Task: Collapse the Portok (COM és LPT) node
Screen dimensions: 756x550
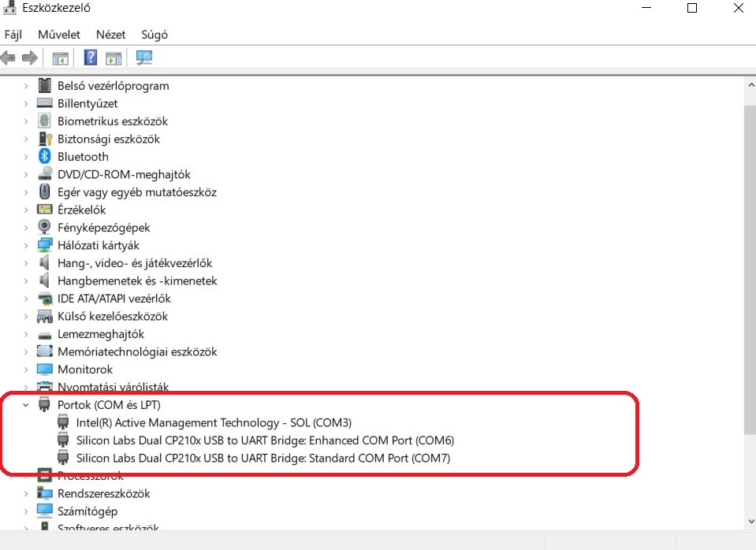Action: (x=25, y=405)
